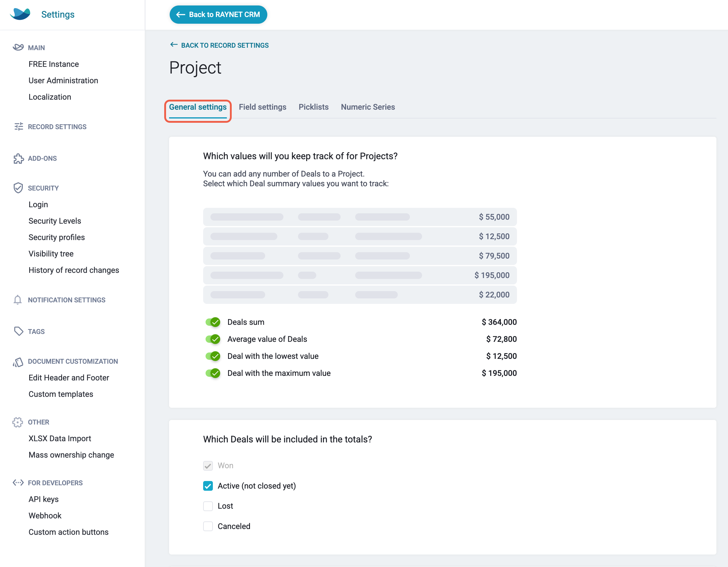Viewport: 728px width, 567px height.
Task: Check the Lost checkbox
Action: (208, 506)
